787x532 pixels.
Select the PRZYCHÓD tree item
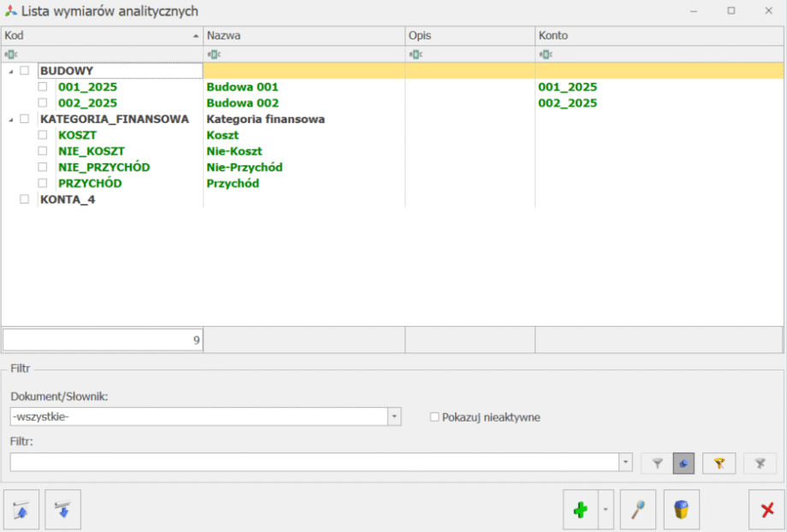tap(90, 183)
